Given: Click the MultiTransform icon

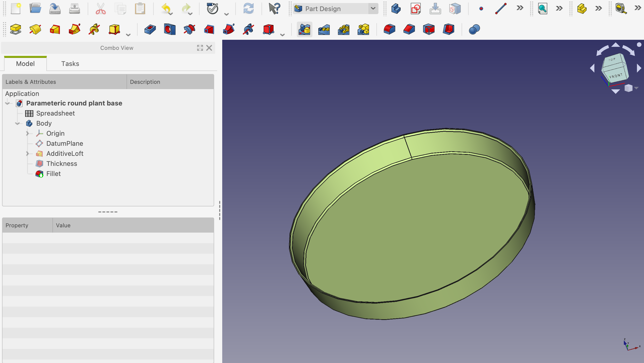Looking at the screenshot, I should point(363,29).
